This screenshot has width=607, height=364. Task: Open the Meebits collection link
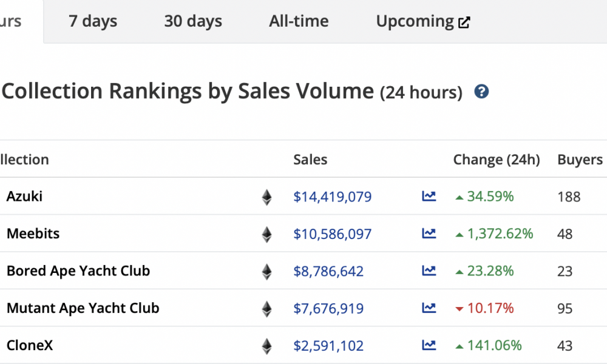tap(33, 234)
